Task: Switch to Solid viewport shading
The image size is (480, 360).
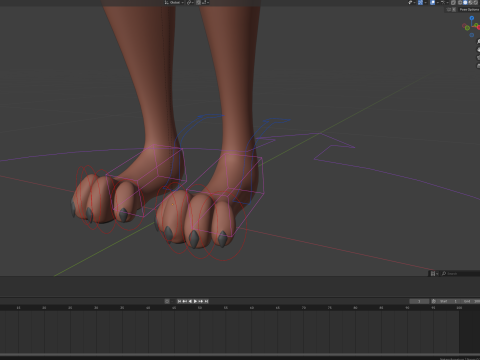Action: [465, 2]
